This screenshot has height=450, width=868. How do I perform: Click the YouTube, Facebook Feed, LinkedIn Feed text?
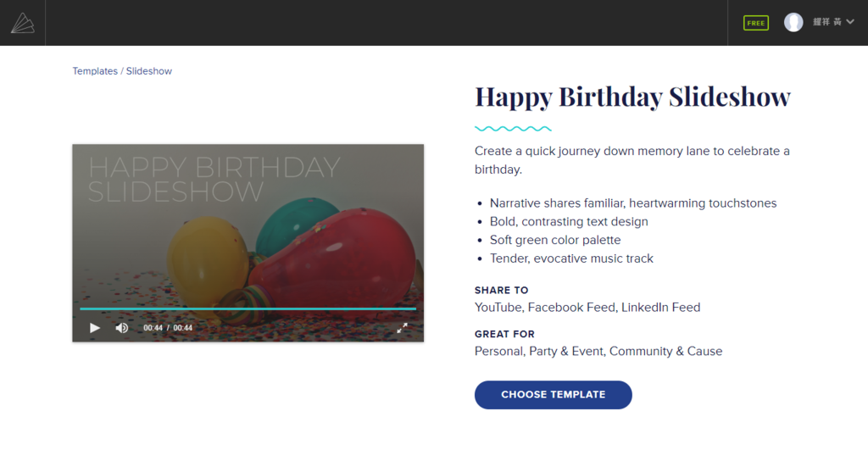click(x=587, y=307)
